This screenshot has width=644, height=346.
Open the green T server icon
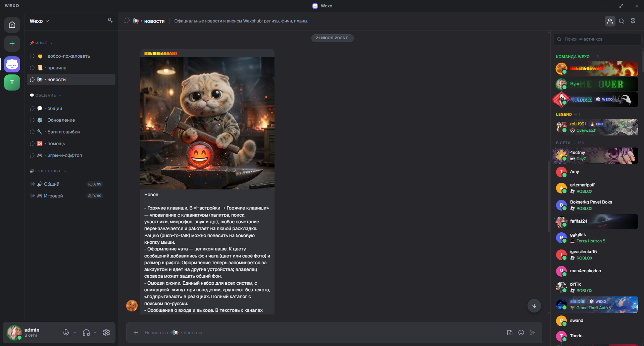pos(12,82)
